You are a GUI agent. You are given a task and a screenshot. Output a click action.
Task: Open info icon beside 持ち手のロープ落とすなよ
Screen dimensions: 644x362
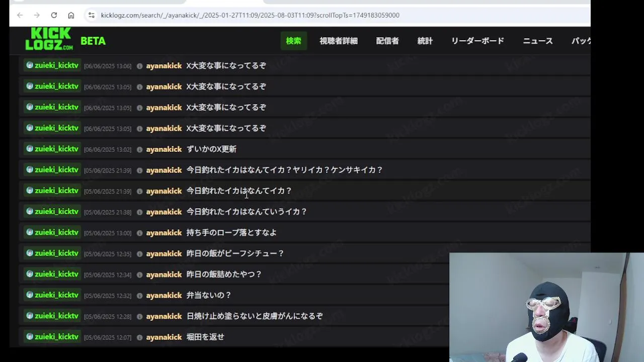point(140,233)
